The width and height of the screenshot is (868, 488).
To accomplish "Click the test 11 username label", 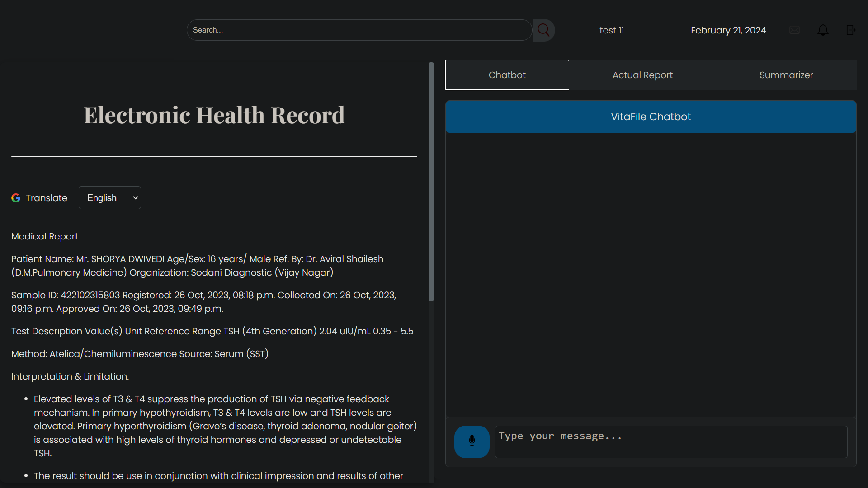I will (x=611, y=30).
